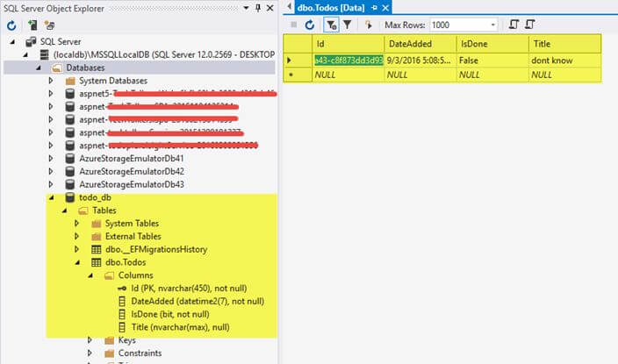
Task: Collapse the Tables folder under todo_db
Action: coord(65,211)
